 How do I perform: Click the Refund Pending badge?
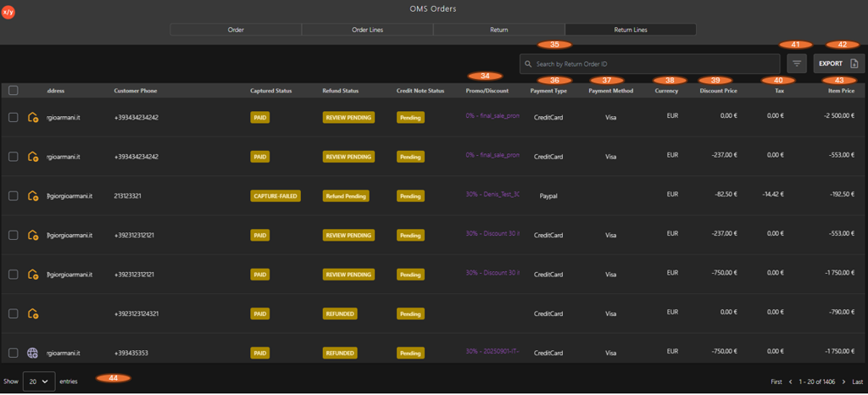pyautogui.click(x=346, y=196)
